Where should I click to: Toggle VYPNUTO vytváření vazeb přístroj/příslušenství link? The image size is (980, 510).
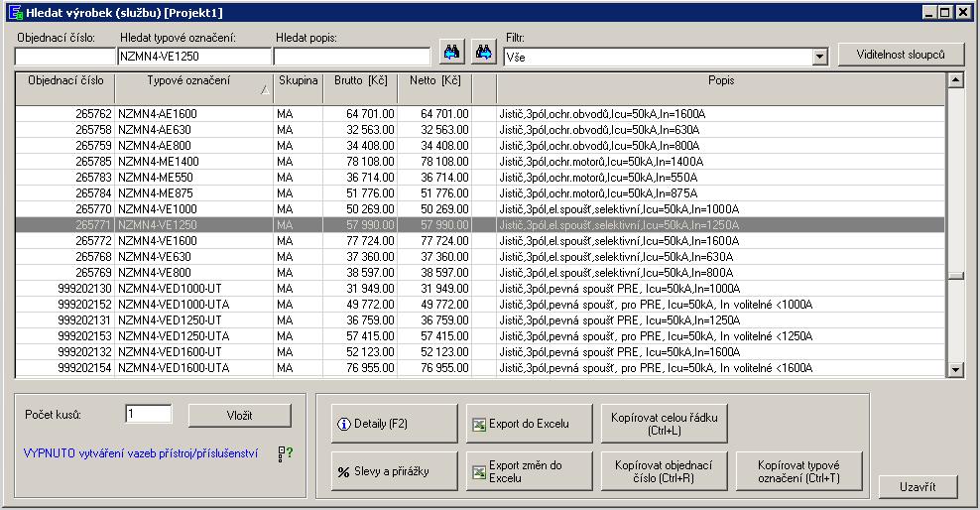[141, 453]
